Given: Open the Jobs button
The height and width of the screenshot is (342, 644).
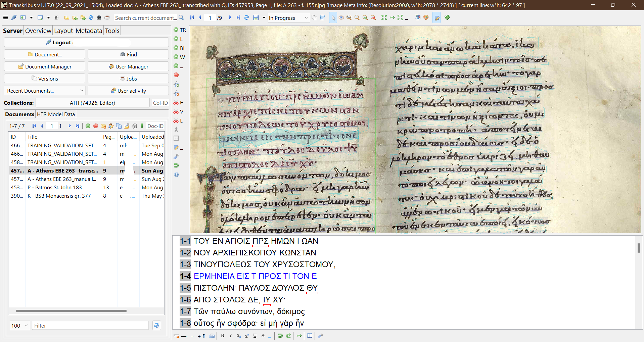Looking at the screenshot, I should coord(128,79).
